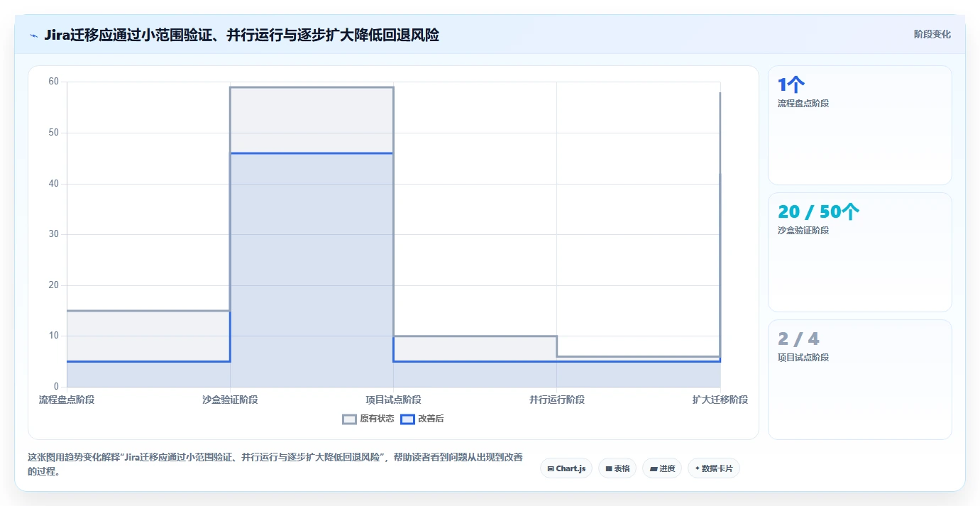The height and width of the screenshot is (506, 980).
Task: Click the chart title starting with Jira迁移
Action: click(241, 35)
